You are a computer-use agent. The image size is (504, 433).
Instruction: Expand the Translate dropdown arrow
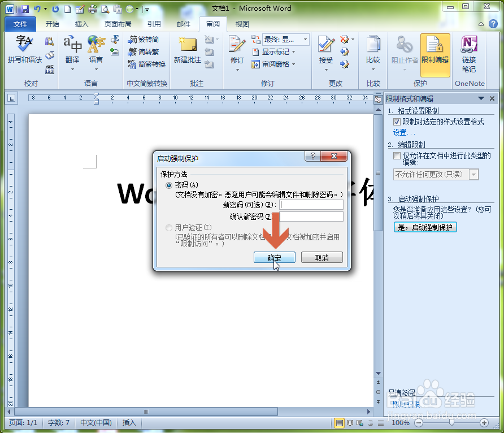click(72, 69)
